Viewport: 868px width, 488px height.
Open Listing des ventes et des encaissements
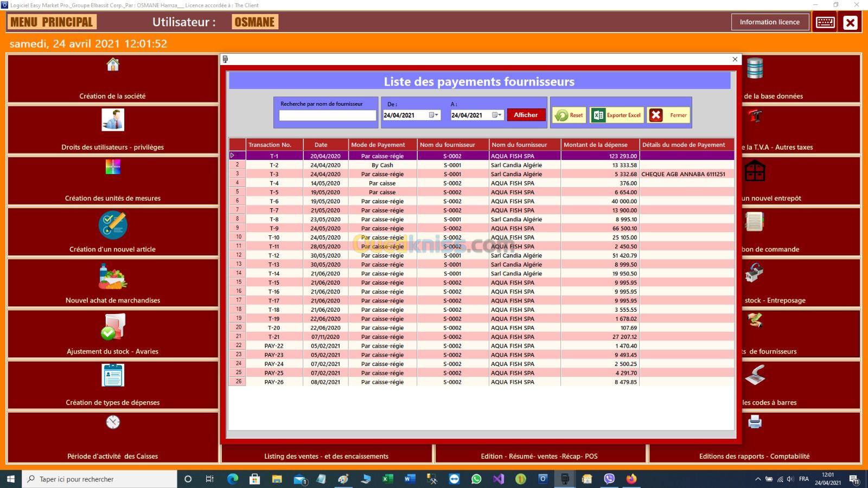(326, 456)
